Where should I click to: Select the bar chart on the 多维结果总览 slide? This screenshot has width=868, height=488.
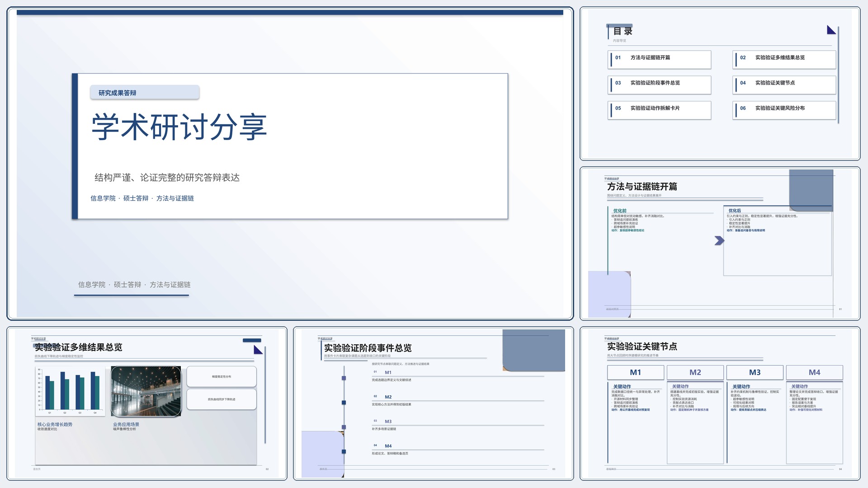point(71,391)
